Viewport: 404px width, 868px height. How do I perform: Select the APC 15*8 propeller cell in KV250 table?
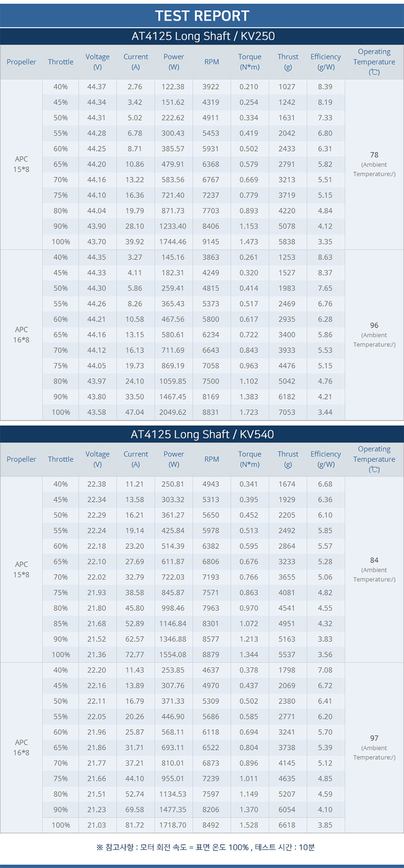pyautogui.click(x=21, y=164)
